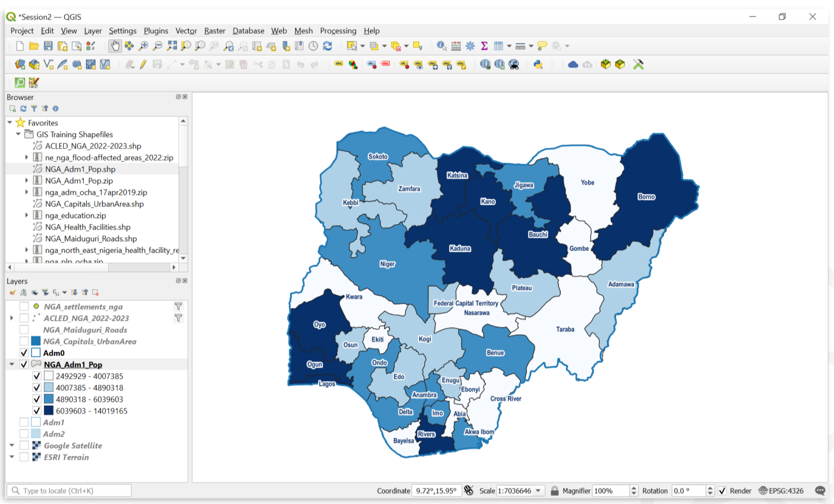Open the Statistical Summary sigma icon
This screenshot has width=834, height=504.
[x=484, y=46]
